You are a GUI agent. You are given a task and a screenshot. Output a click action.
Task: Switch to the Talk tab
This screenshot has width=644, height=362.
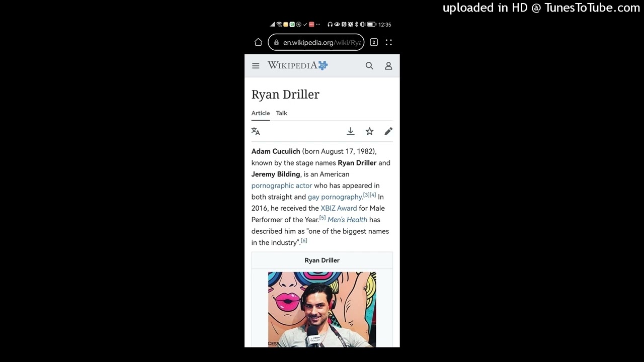282,113
